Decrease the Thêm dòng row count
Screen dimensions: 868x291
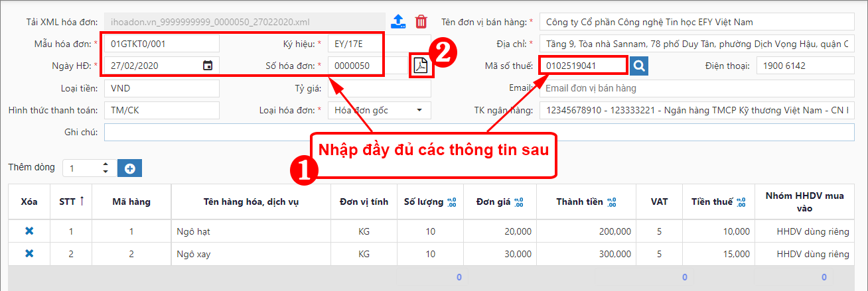(105, 172)
